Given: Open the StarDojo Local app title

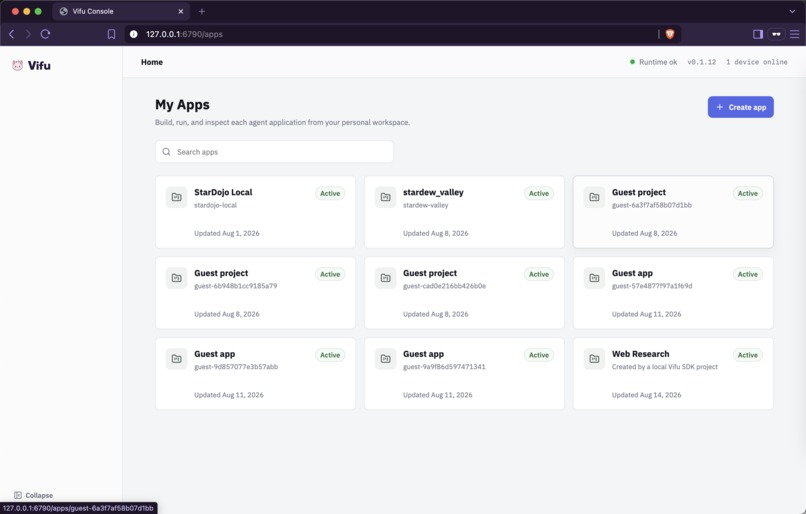Looking at the screenshot, I should coord(223,192).
